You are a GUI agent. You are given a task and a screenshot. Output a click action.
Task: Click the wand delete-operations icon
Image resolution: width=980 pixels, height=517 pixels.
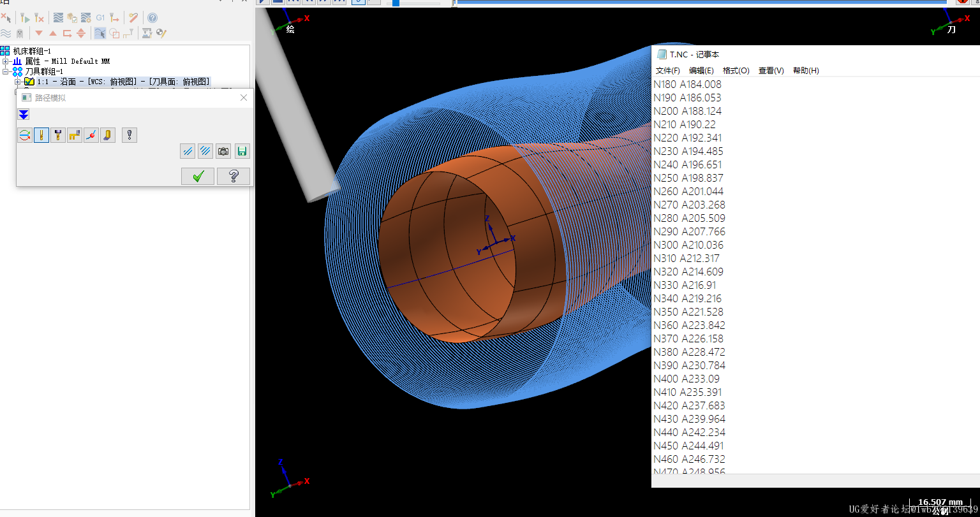click(x=133, y=17)
